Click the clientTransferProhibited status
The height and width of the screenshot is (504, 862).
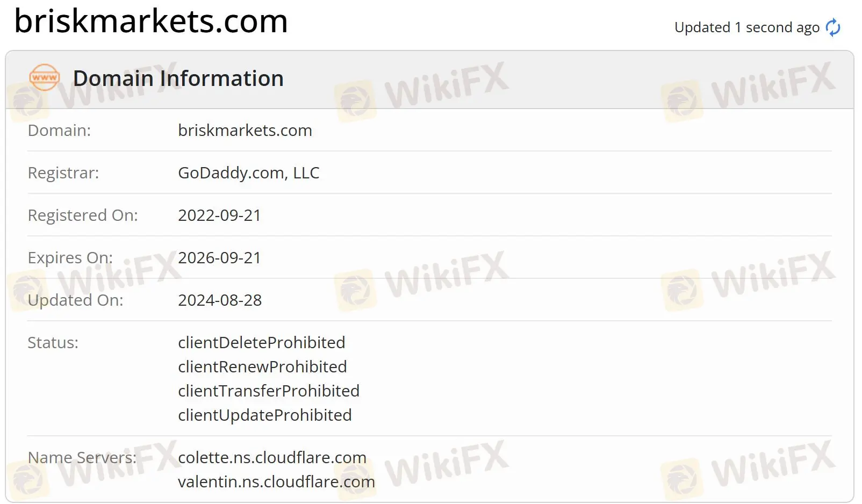click(x=269, y=391)
